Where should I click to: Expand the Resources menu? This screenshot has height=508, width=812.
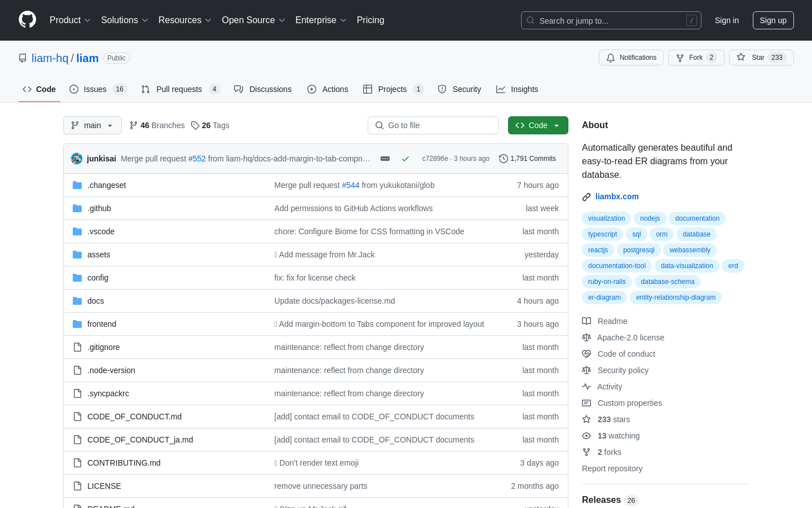tap(185, 20)
